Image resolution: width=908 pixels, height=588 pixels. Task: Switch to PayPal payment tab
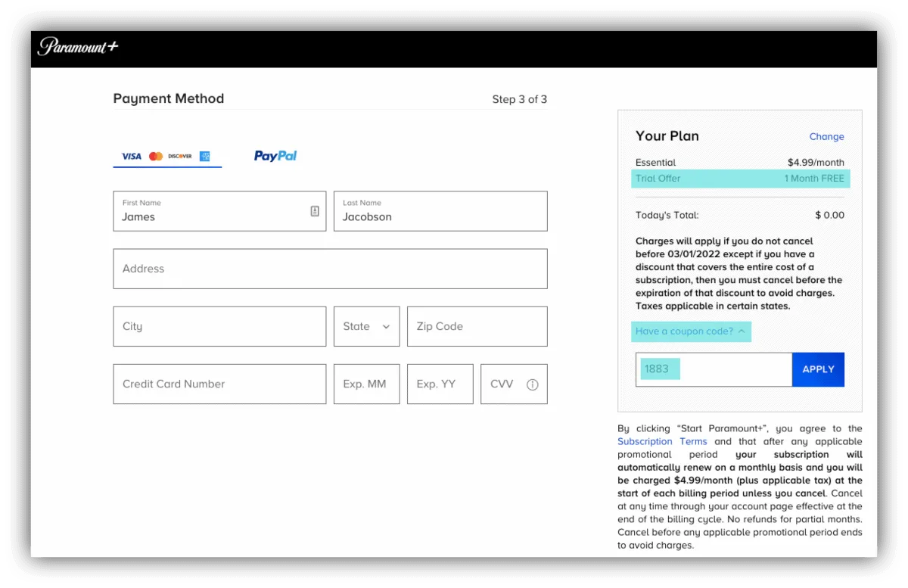(x=275, y=156)
